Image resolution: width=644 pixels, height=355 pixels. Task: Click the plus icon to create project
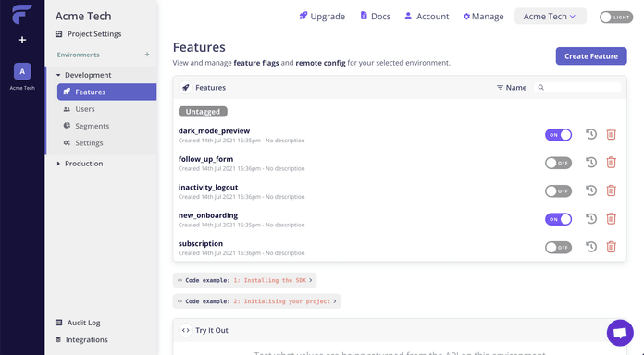tap(22, 40)
